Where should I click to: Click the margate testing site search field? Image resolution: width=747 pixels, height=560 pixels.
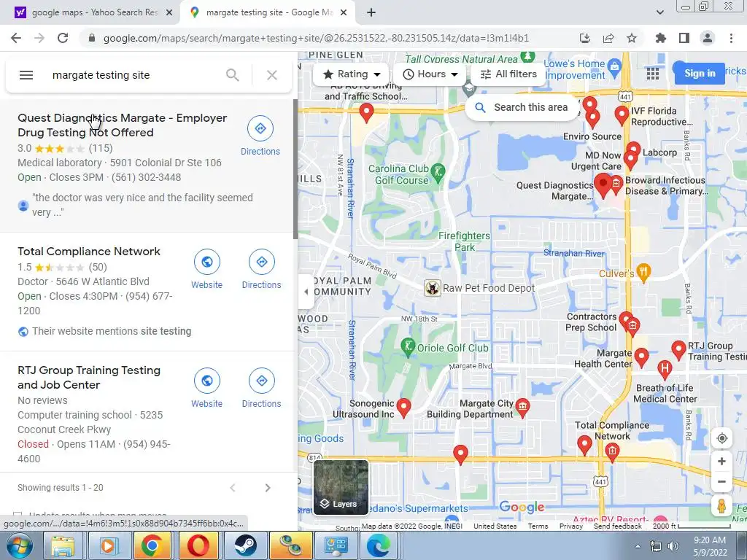[x=133, y=75]
